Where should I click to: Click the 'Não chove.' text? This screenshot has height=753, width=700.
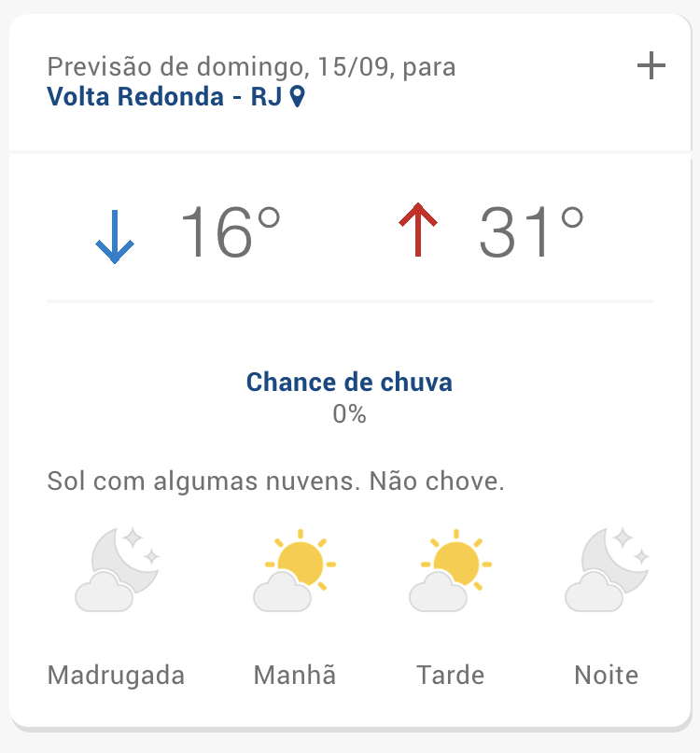pyautogui.click(x=437, y=482)
